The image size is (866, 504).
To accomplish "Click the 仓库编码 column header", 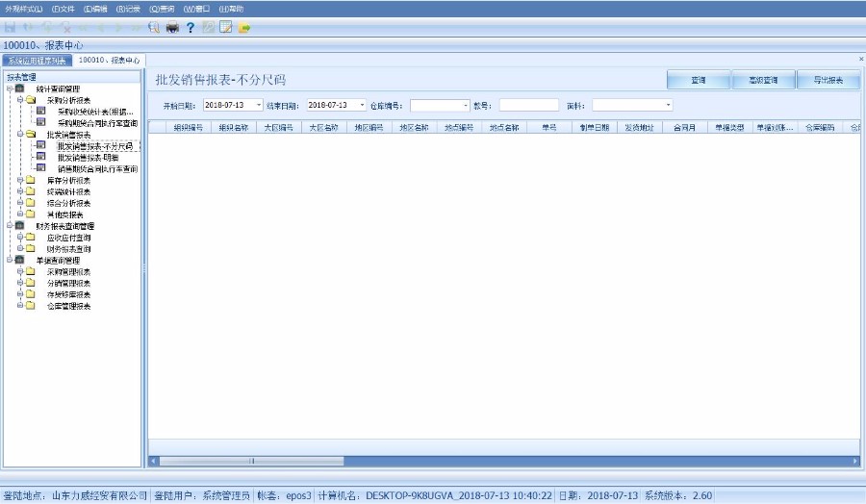I will 820,128.
